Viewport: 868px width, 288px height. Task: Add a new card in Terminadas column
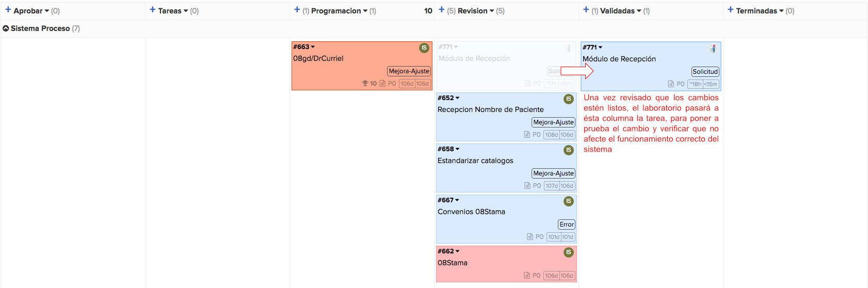click(730, 10)
